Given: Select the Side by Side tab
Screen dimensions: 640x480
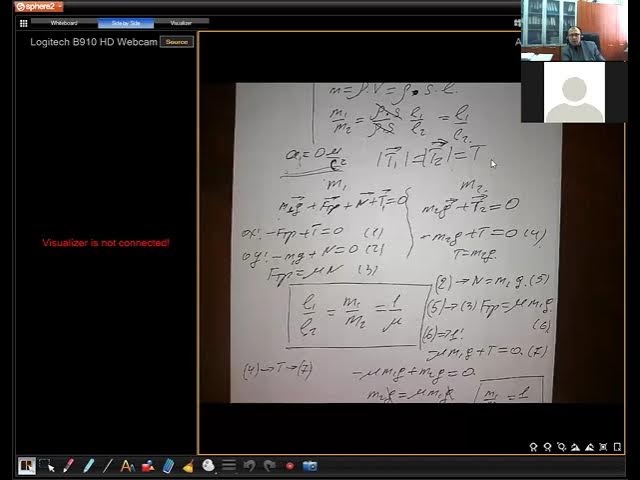Looking at the screenshot, I should click(126, 23).
